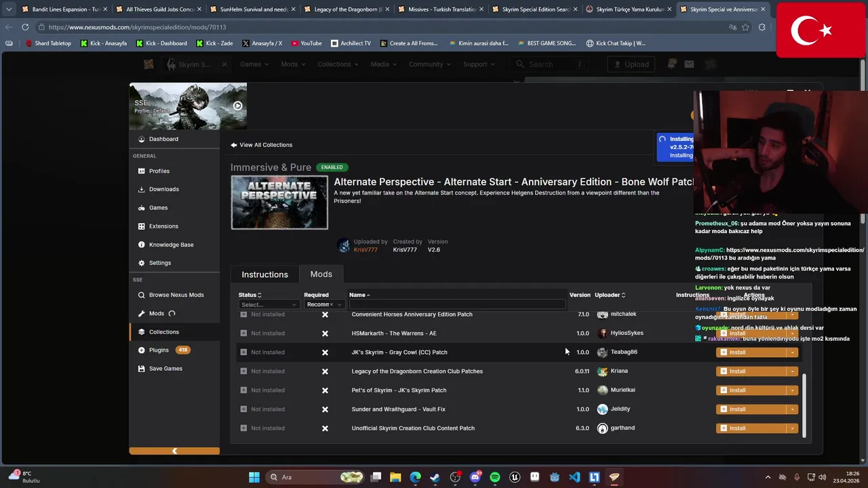
Task: Sort table by Name column
Action: 359,295
